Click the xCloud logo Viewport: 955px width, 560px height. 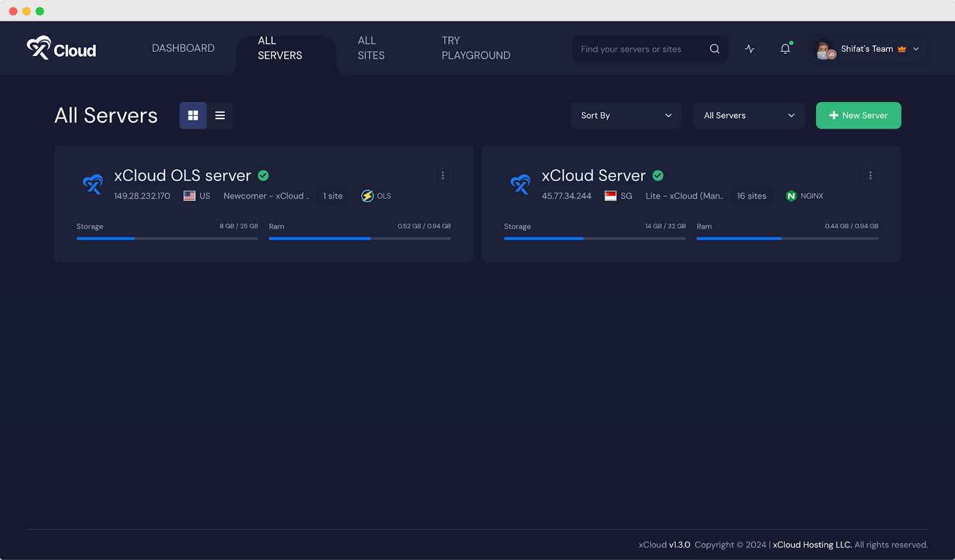(x=60, y=49)
